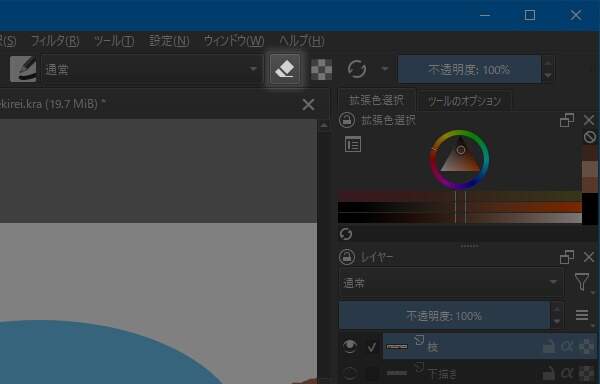The width and height of the screenshot is (600, 384).
Task: Close the ekirei.kra document tab
Action: pos(308,104)
